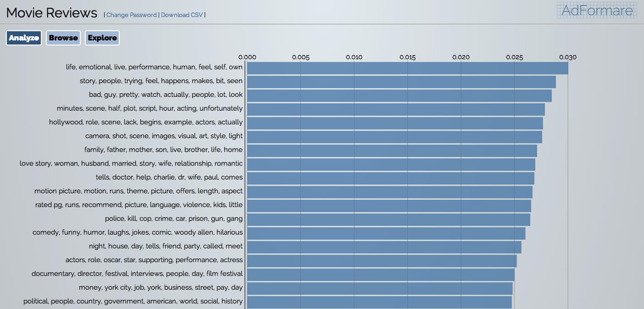The width and height of the screenshot is (644, 309).
Task: Click label 'life, emotional, live, performance, human, feel, self, own'
Action: (x=154, y=67)
